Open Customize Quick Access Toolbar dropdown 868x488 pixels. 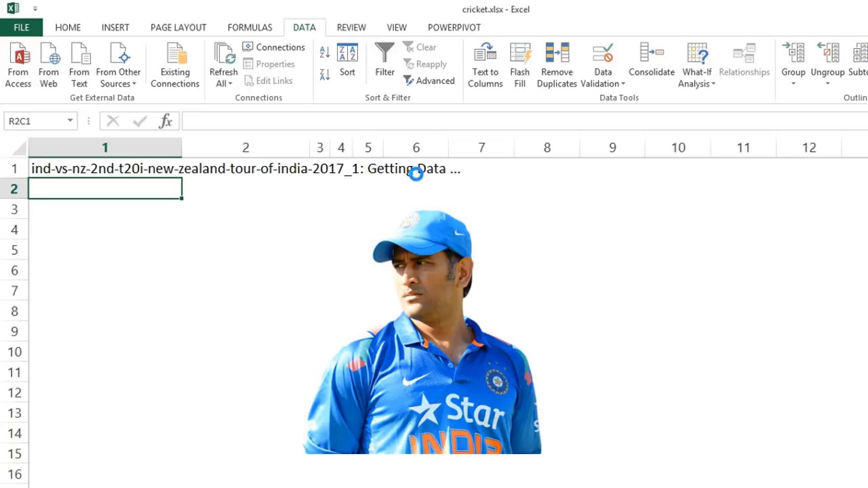click(x=35, y=9)
